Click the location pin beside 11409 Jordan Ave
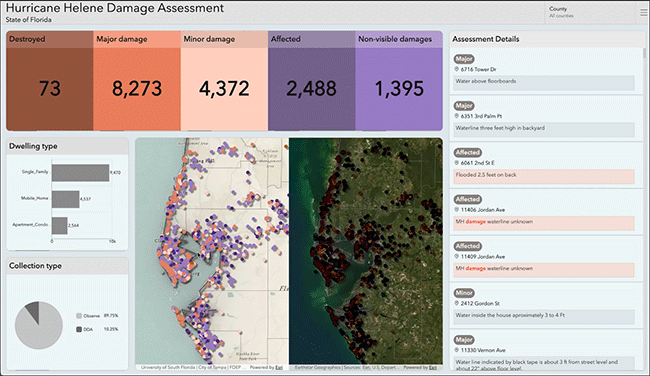 tap(456, 257)
